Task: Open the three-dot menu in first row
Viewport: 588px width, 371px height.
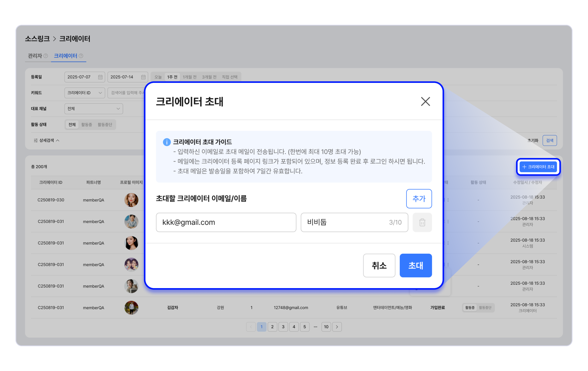Action: pos(448,200)
